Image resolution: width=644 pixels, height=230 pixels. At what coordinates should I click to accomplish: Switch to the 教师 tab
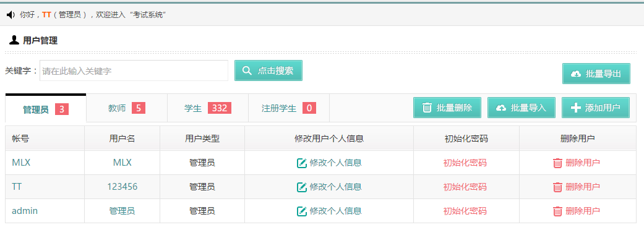click(x=127, y=108)
